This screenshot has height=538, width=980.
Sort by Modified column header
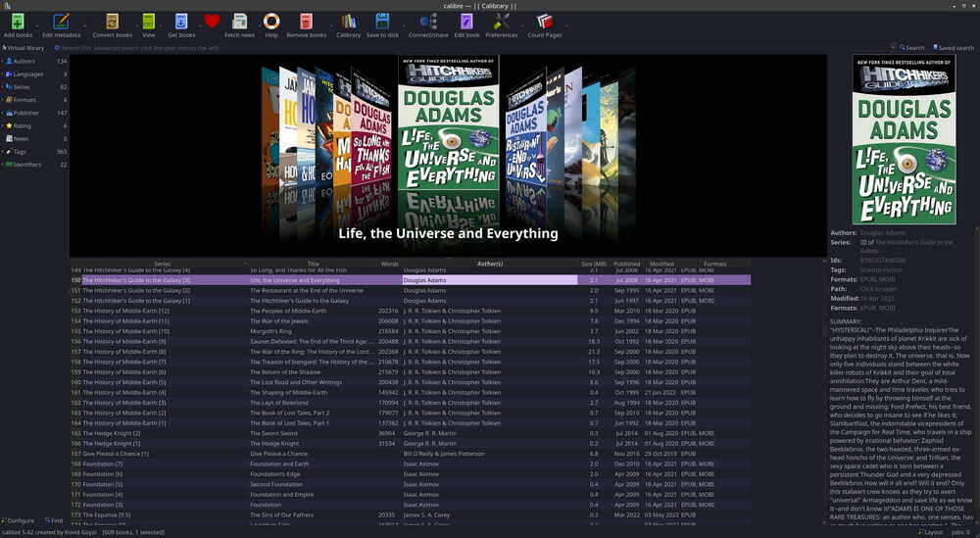coord(661,264)
